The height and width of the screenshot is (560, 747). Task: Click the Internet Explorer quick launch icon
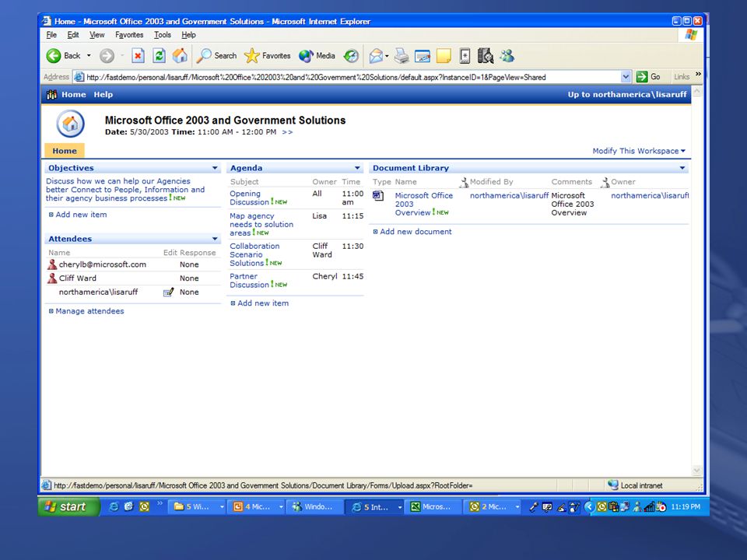[114, 506]
